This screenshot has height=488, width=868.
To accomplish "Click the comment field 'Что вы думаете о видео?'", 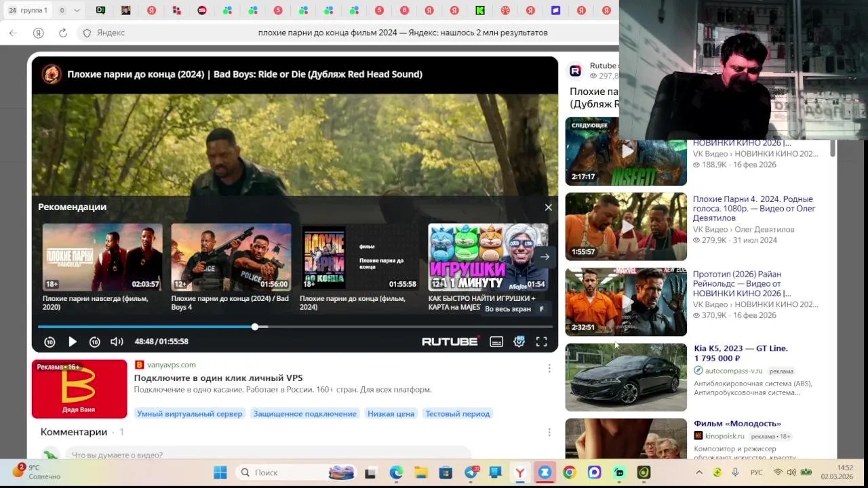I will 268,454.
